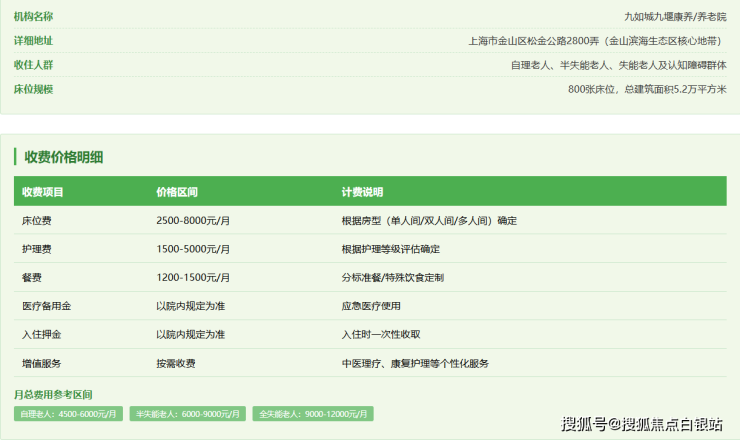Click the 入住押金 row label

click(x=42, y=335)
